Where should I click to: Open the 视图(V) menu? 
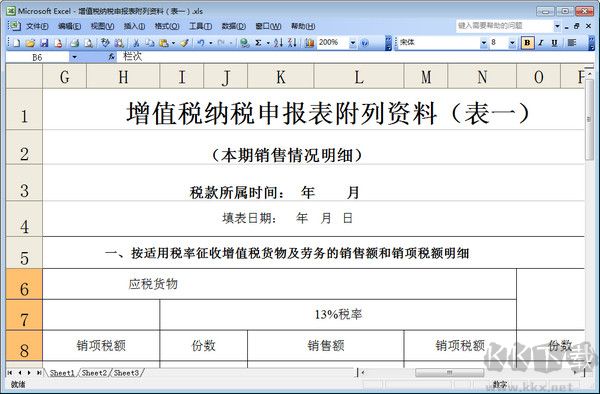pyautogui.click(x=102, y=26)
